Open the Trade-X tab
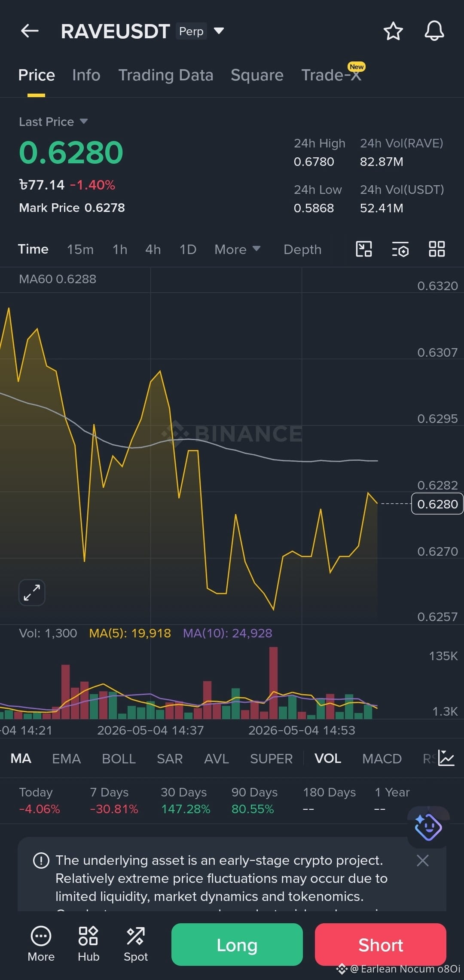Viewport: 464px width, 980px height. (x=331, y=75)
